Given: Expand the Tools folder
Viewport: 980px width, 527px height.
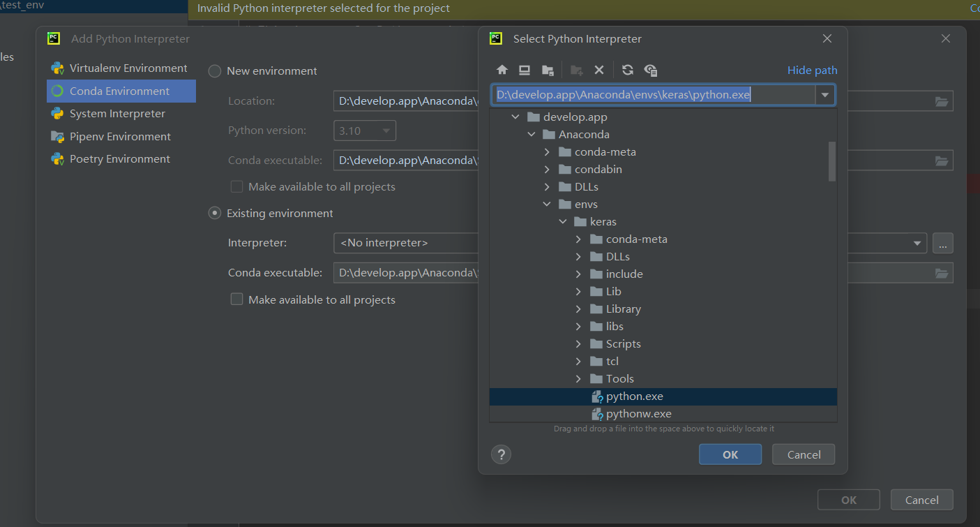Looking at the screenshot, I should 578,379.
